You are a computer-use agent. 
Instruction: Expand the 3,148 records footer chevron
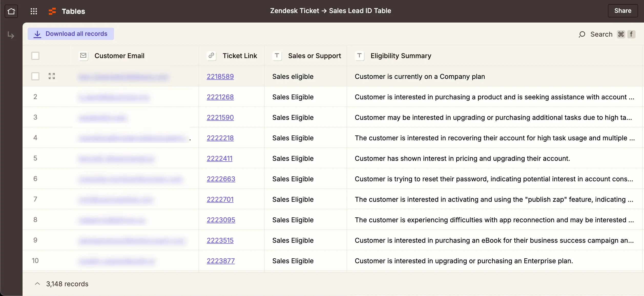point(37,284)
